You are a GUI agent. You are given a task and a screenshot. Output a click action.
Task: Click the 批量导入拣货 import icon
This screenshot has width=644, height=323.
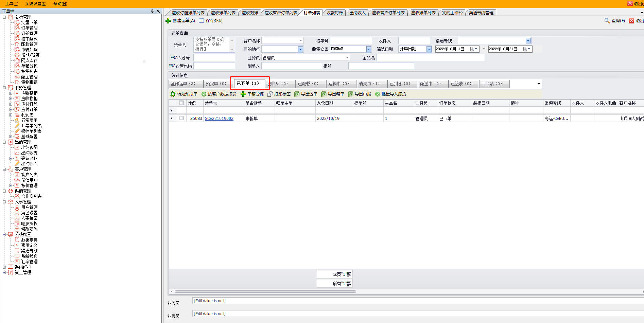(378, 94)
